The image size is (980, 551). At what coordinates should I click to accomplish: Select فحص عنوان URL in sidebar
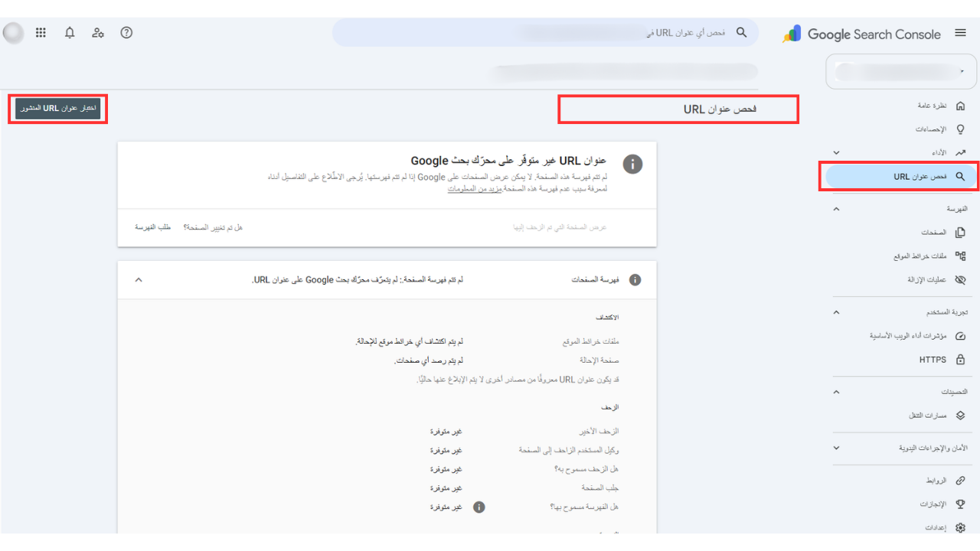901,176
